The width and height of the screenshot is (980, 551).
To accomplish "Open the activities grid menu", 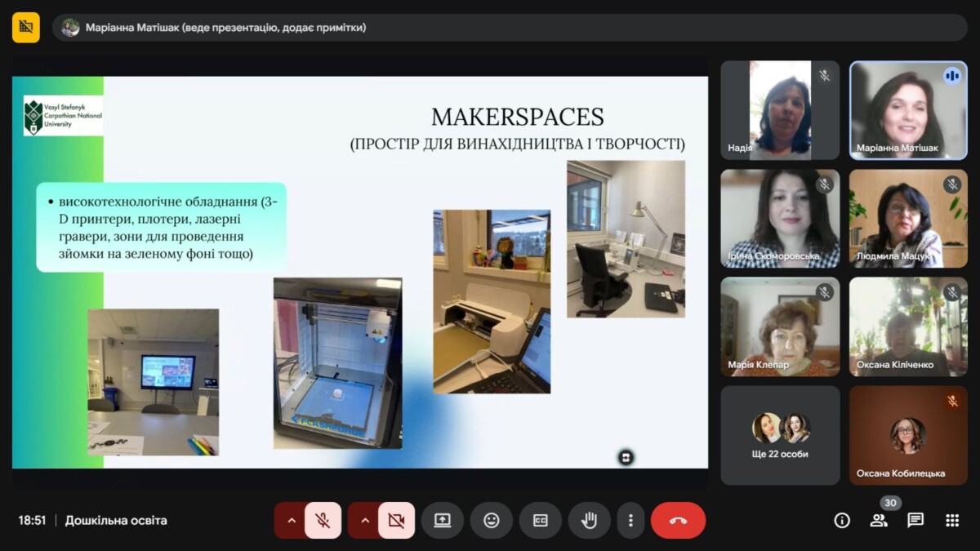I will click(x=952, y=520).
